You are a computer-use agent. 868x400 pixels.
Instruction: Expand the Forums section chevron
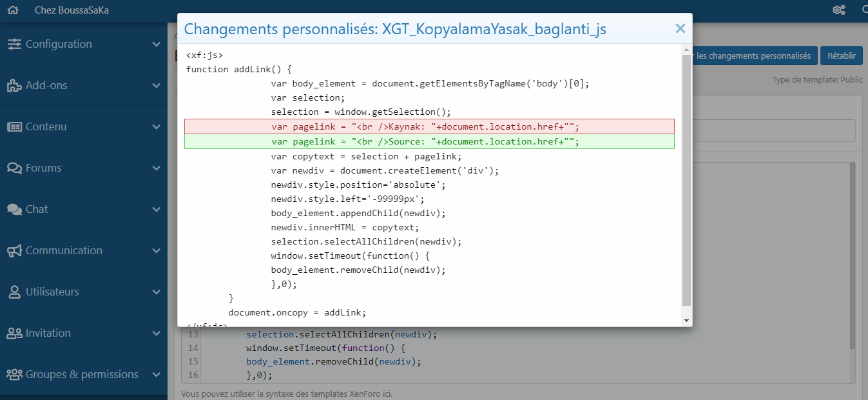click(x=156, y=168)
